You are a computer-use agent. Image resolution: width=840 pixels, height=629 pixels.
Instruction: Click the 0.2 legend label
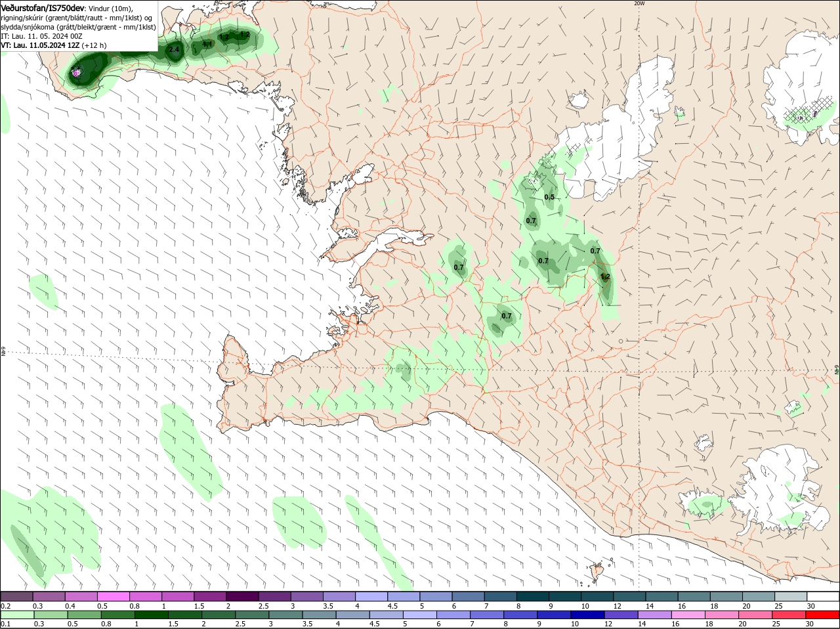pos(5,606)
